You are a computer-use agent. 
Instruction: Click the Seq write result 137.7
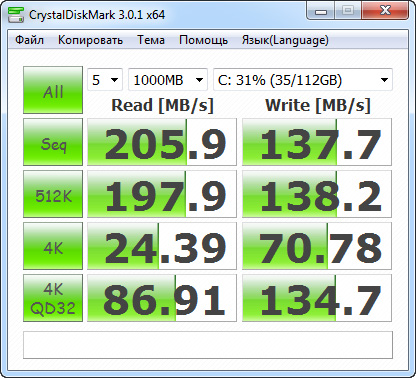(317, 142)
